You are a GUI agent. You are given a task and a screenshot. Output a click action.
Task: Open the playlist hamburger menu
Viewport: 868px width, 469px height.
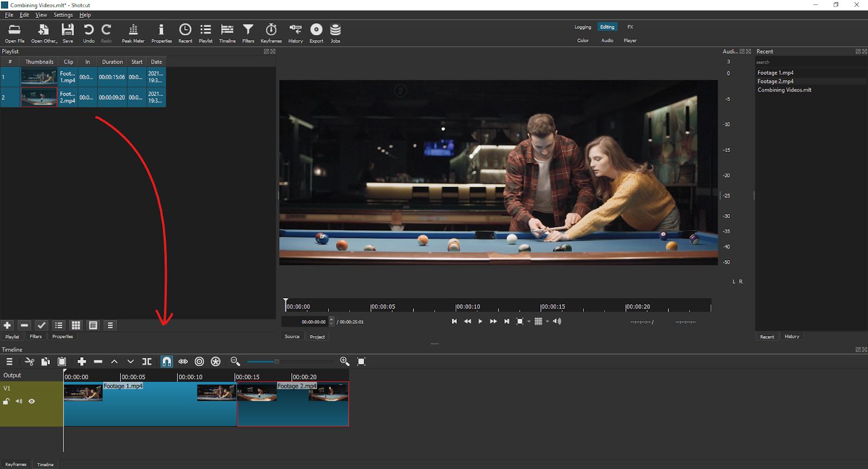[x=110, y=325]
